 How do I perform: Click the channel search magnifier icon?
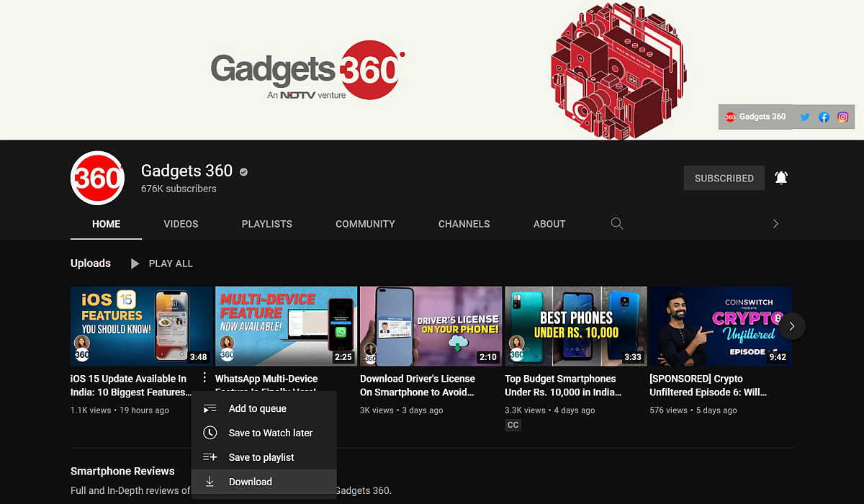(x=616, y=224)
